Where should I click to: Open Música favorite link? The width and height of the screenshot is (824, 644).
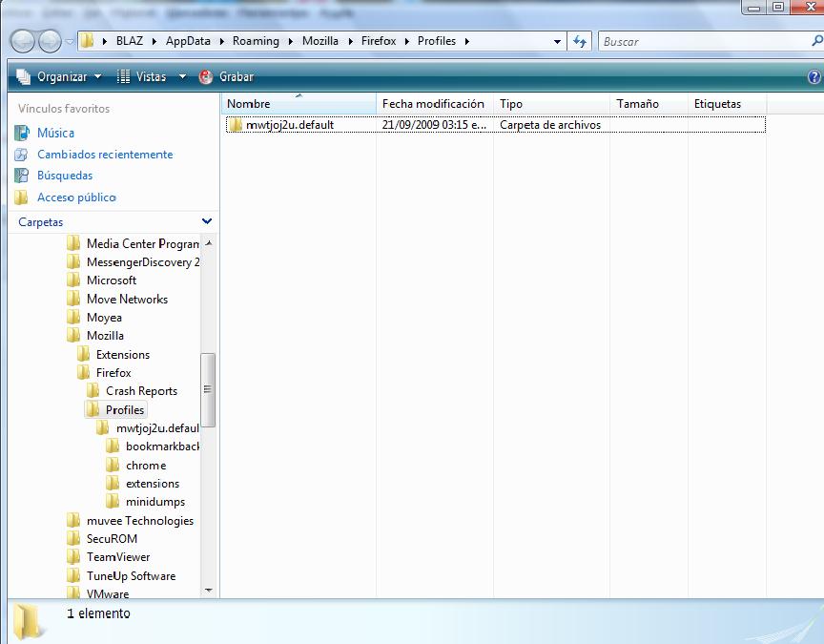[x=55, y=133]
